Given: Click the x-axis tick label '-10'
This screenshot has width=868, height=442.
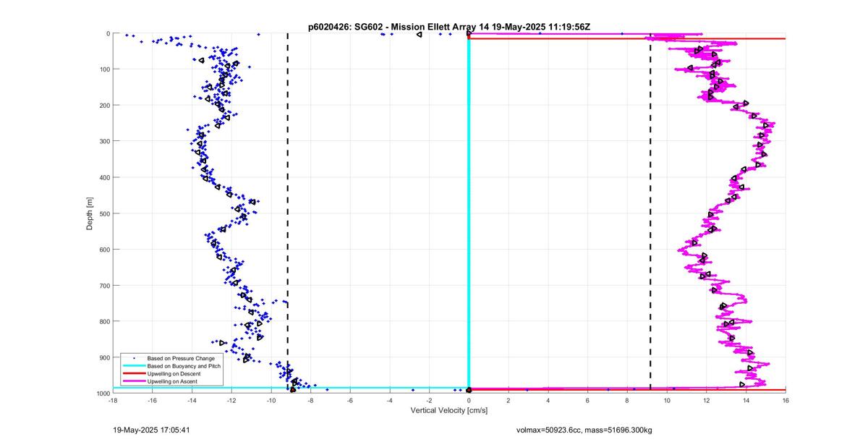Looking at the screenshot, I should [271, 400].
